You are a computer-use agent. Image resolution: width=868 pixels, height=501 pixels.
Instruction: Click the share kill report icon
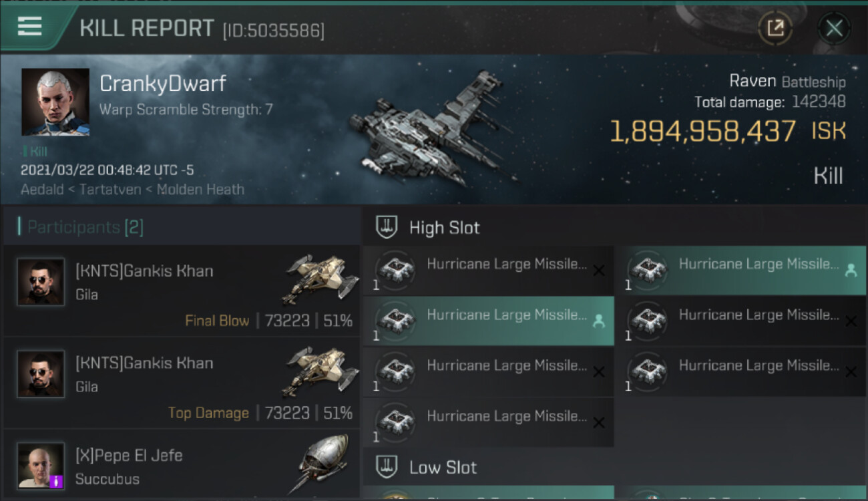tap(775, 28)
